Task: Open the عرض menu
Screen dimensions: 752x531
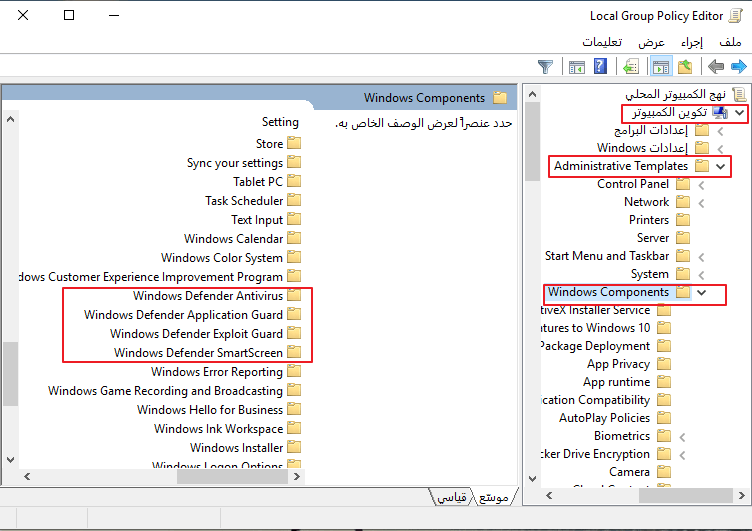Action: (x=651, y=42)
